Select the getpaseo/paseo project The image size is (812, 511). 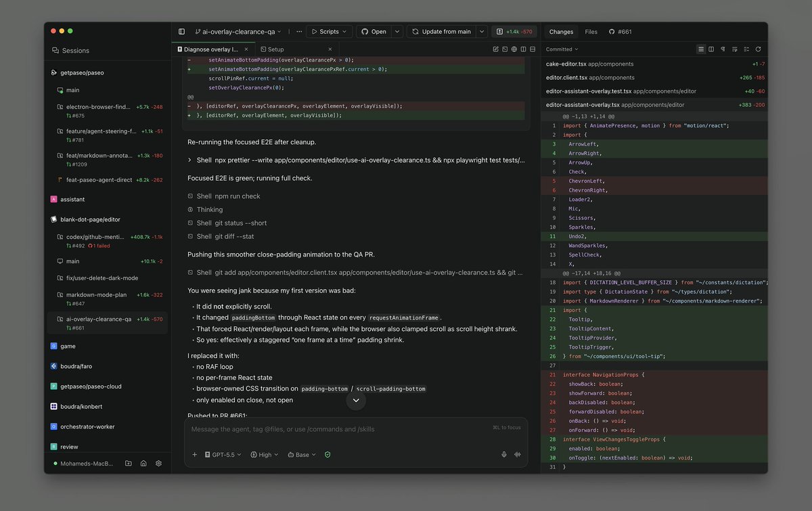pos(107,72)
